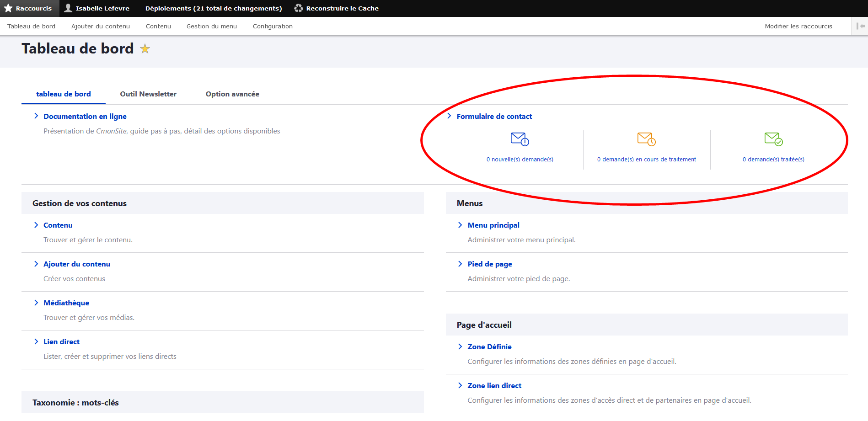868x421 pixels.
Task: Click the chevron beside Documentation en ligne
Action: coord(36,116)
